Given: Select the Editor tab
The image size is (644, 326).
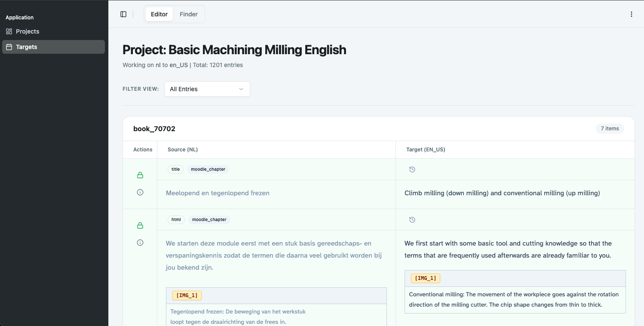Looking at the screenshot, I should click(x=159, y=14).
